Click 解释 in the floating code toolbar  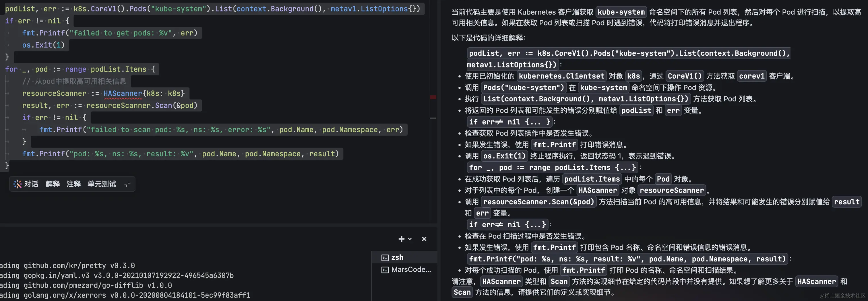(x=53, y=184)
